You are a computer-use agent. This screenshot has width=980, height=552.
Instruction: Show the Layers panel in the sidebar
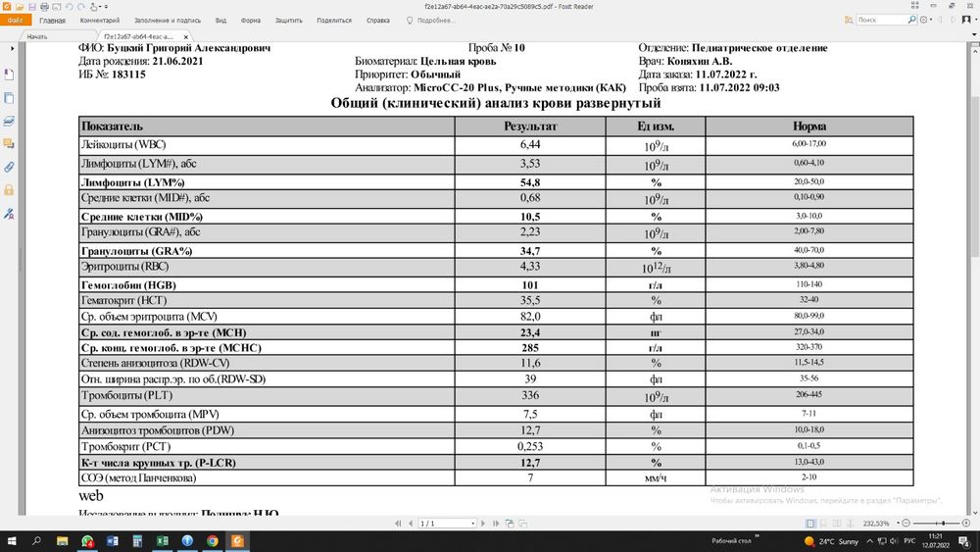pos(9,122)
